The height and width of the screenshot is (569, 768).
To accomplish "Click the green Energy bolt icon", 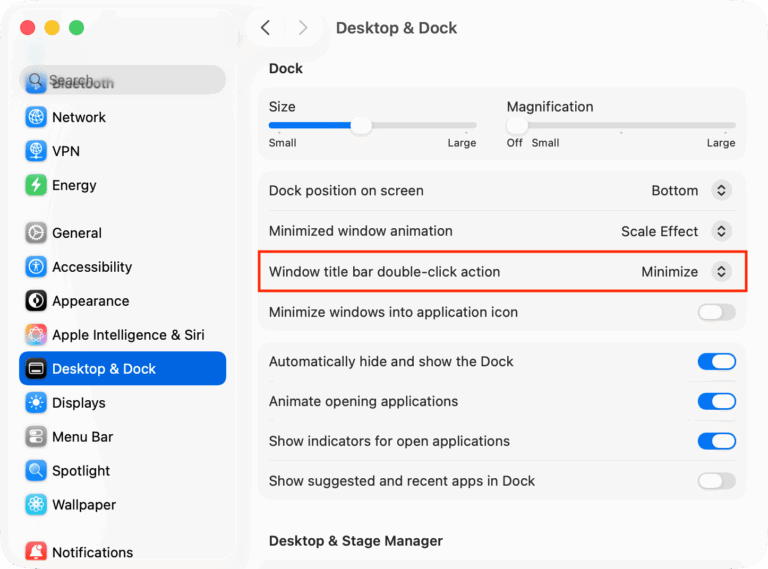I will tap(36, 185).
